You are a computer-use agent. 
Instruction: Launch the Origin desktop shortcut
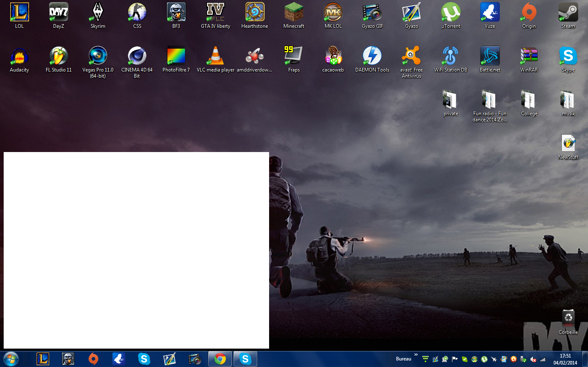tap(529, 16)
